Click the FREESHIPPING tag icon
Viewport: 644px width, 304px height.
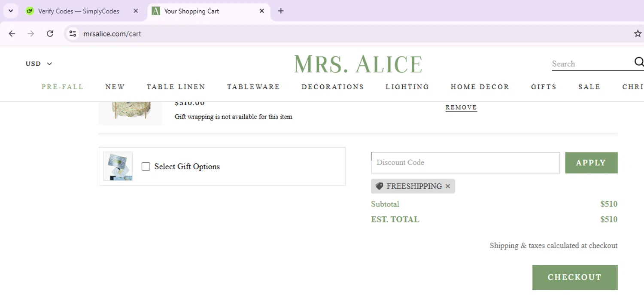click(x=379, y=186)
